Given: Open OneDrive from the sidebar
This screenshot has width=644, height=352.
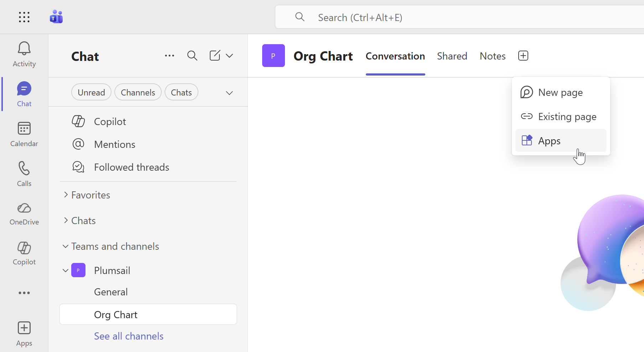Looking at the screenshot, I should point(24,213).
